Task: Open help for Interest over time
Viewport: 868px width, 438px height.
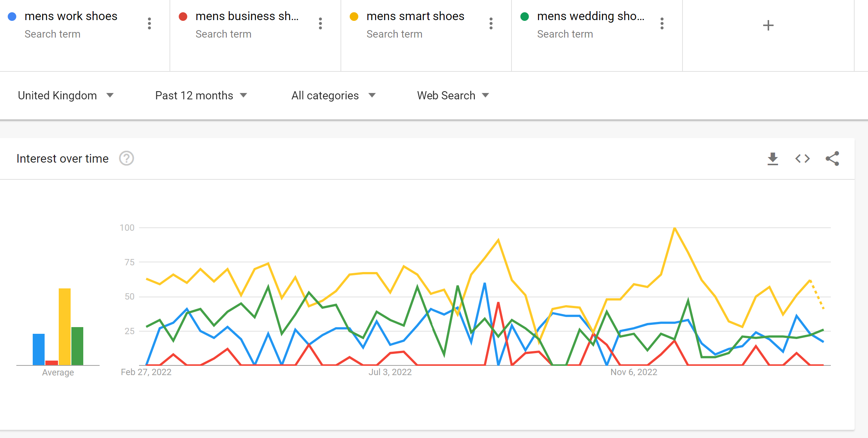Action: click(126, 159)
